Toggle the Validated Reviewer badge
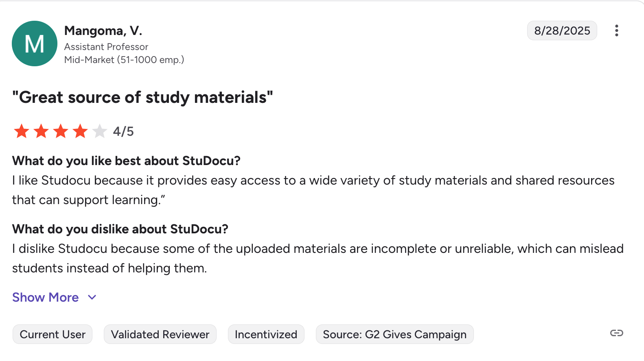The width and height of the screenshot is (644, 361). 160,334
